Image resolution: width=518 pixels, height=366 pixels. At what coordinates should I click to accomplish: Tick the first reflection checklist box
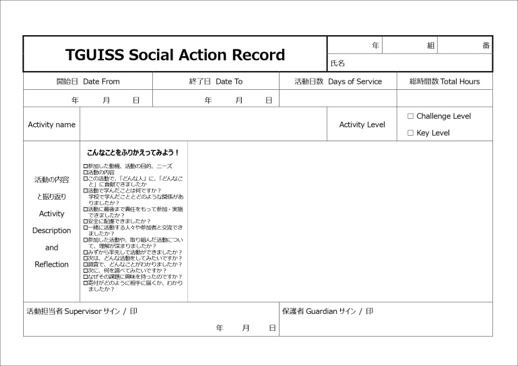coord(85,166)
